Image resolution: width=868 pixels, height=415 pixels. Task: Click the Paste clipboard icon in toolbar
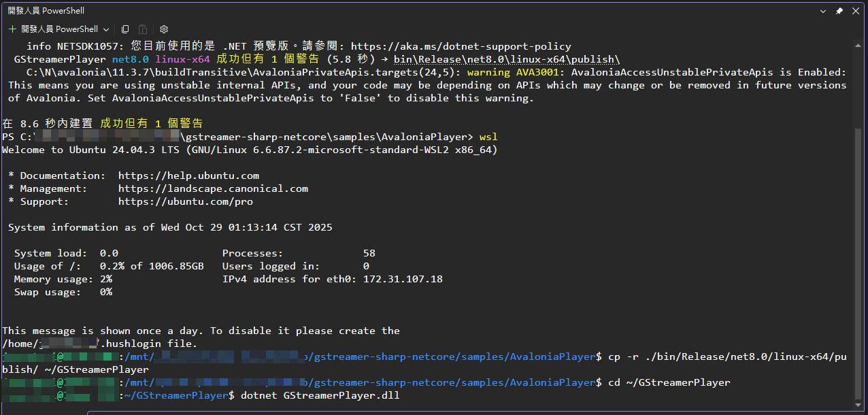tap(143, 29)
